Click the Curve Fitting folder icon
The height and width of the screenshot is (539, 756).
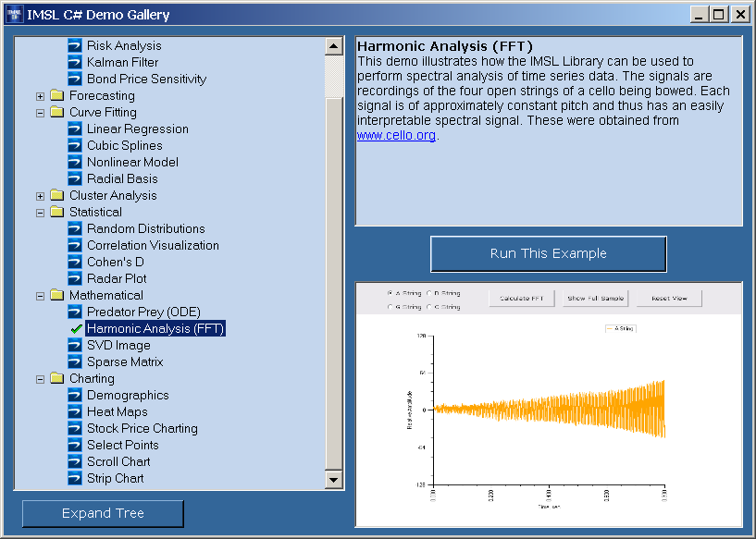tap(57, 112)
